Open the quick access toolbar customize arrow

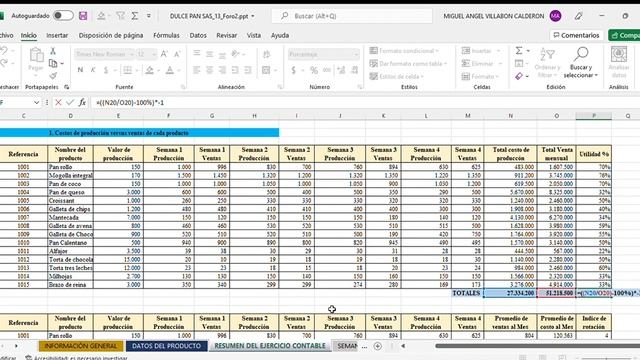click(x=149, y=16)
